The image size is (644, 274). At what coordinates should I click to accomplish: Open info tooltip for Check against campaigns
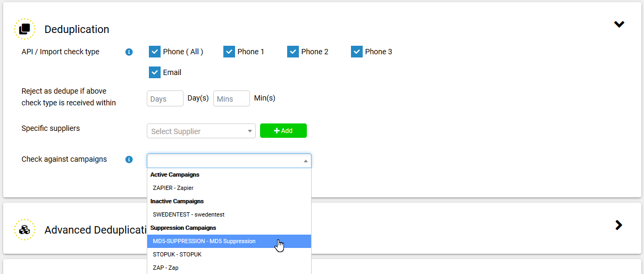[x=129, y=160]
